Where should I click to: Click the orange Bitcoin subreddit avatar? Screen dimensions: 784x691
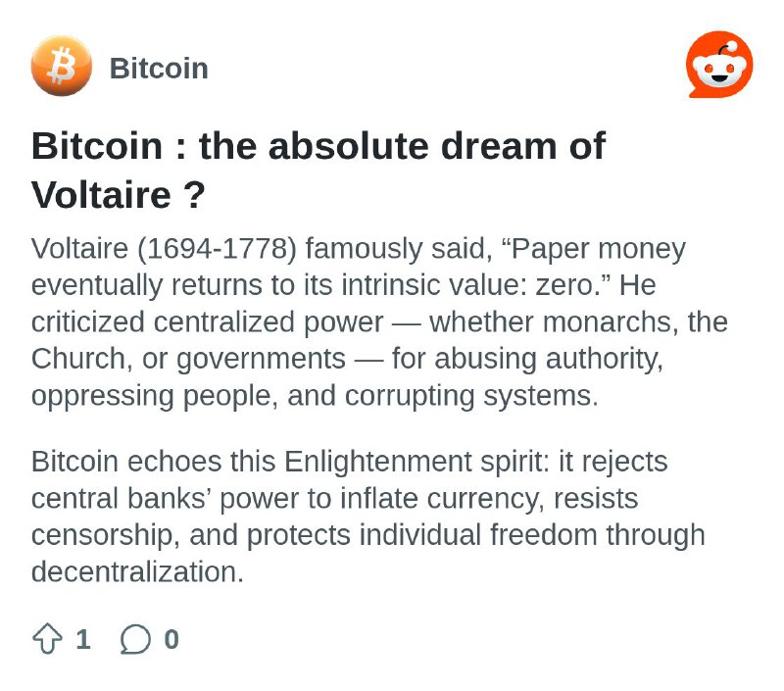click(62, 66)
